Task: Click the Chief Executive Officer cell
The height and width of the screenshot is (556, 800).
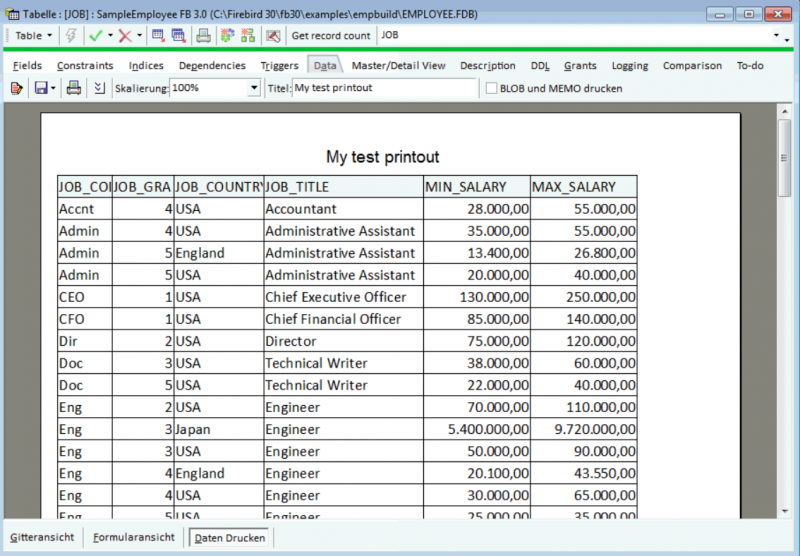Action: 343,297
